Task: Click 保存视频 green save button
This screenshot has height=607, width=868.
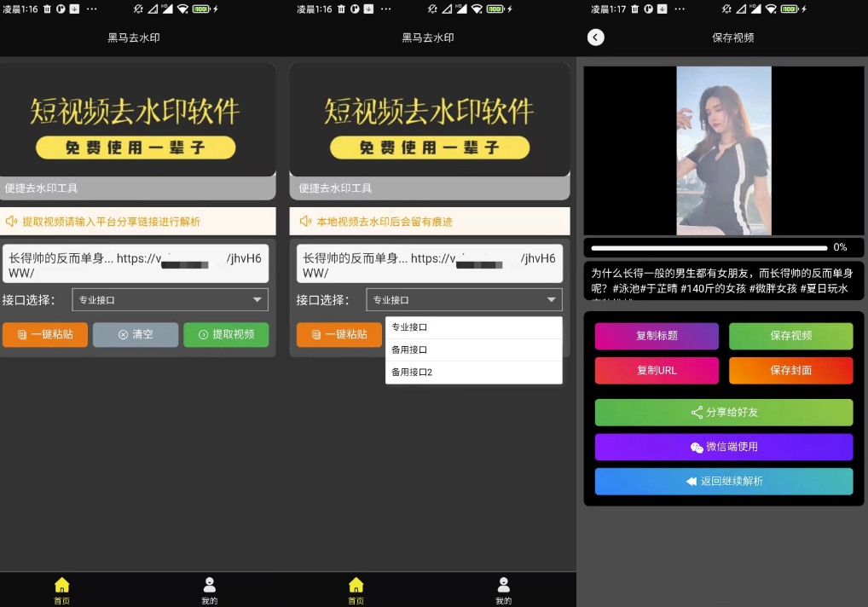Action: (791, 336)
